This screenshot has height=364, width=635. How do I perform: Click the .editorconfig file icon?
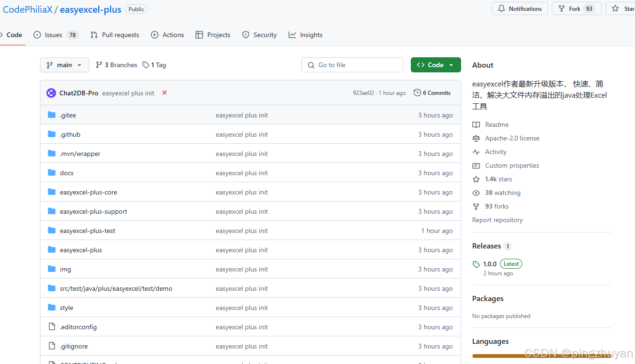click(x=52, y=327)
